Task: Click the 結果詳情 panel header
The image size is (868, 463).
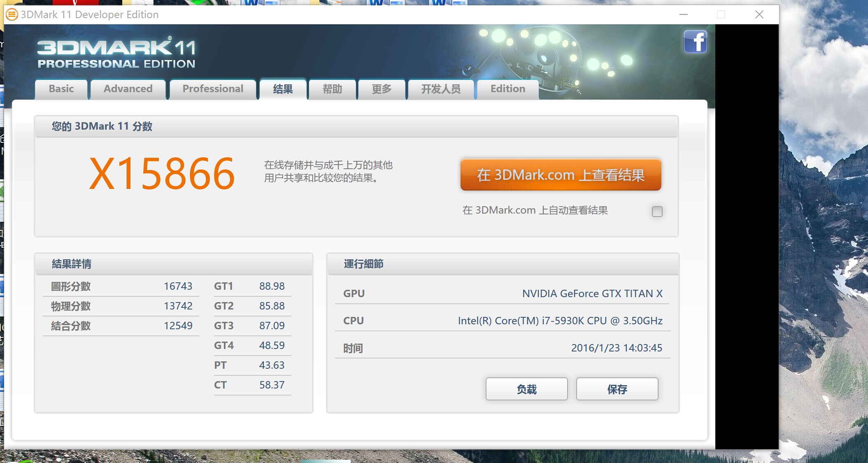Action: [x=174, y=264]
